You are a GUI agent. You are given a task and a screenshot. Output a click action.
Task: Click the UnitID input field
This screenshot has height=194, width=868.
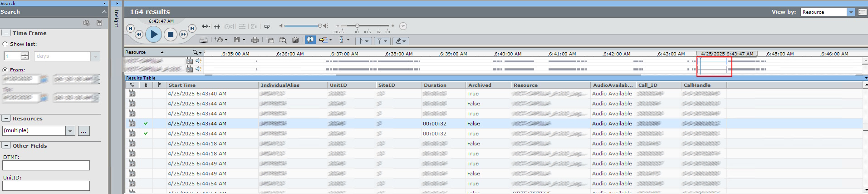pyautogui.click(x=46, y=186)
